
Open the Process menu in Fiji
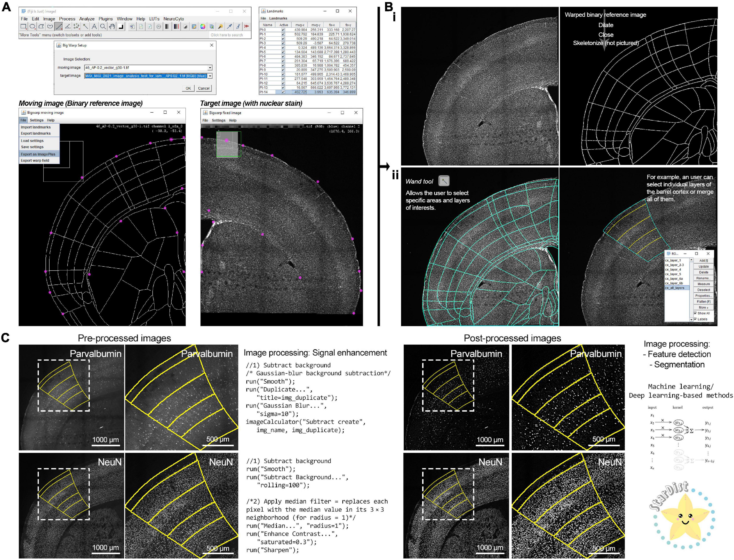pos(67,19)
